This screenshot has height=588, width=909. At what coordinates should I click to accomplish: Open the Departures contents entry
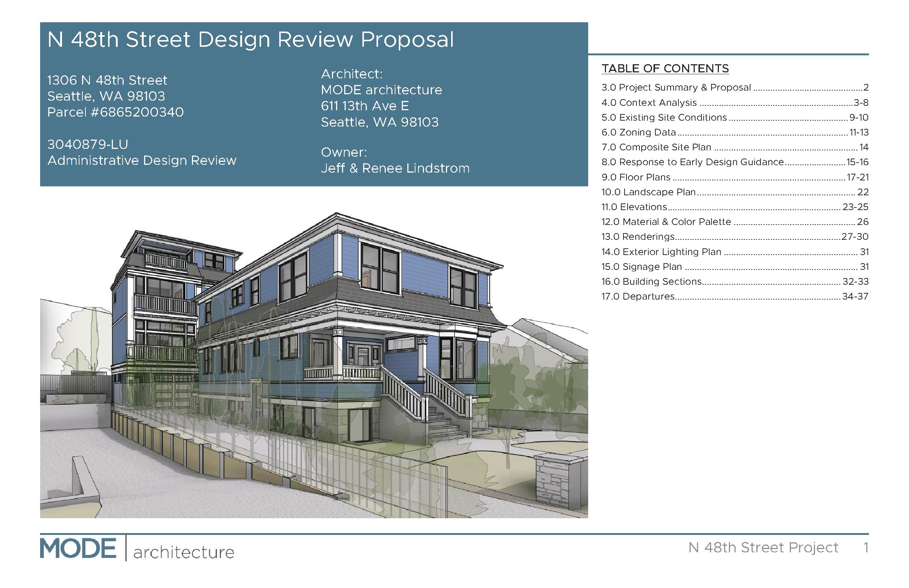pyautogui.click(x=638, y=297)
